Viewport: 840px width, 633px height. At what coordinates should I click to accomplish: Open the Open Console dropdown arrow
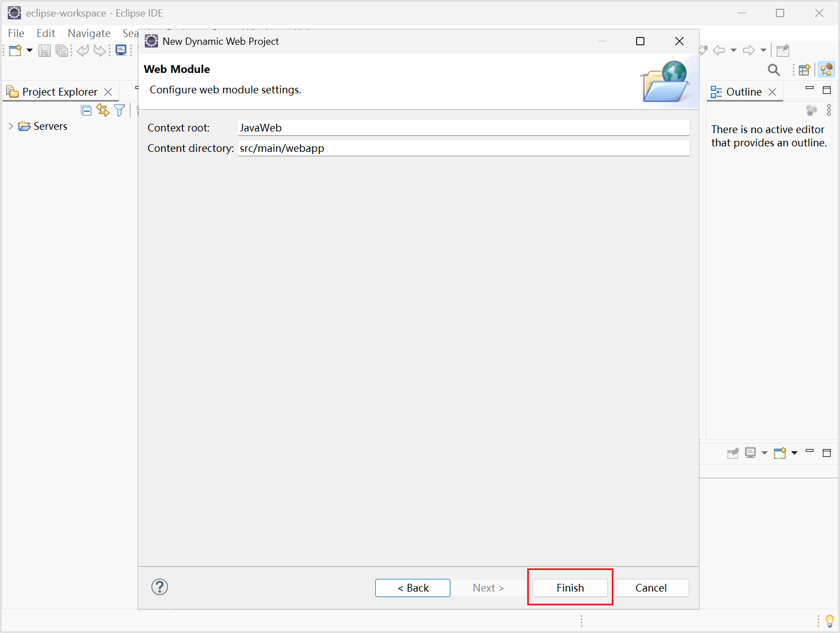[795, 453]
